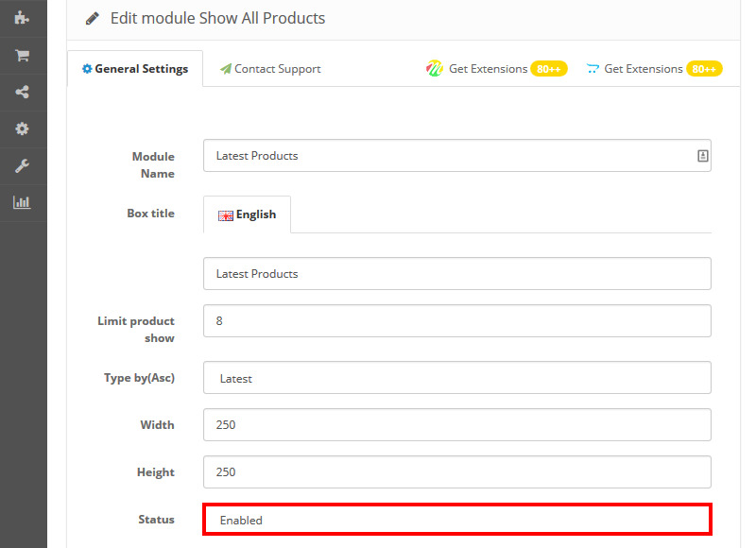
Task: Focus the Box title Latest Products field
Action: point(456,274)
